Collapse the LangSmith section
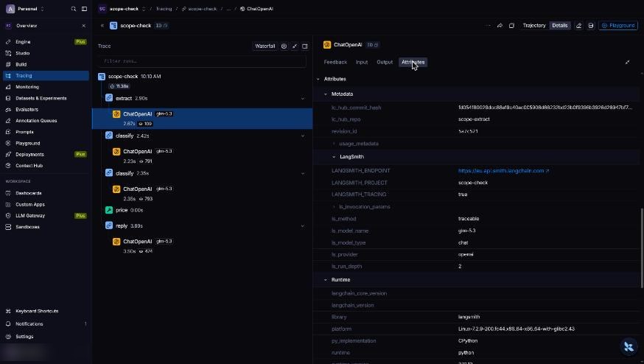Viewport: 644px width, 364px height. tap(334, 157)
